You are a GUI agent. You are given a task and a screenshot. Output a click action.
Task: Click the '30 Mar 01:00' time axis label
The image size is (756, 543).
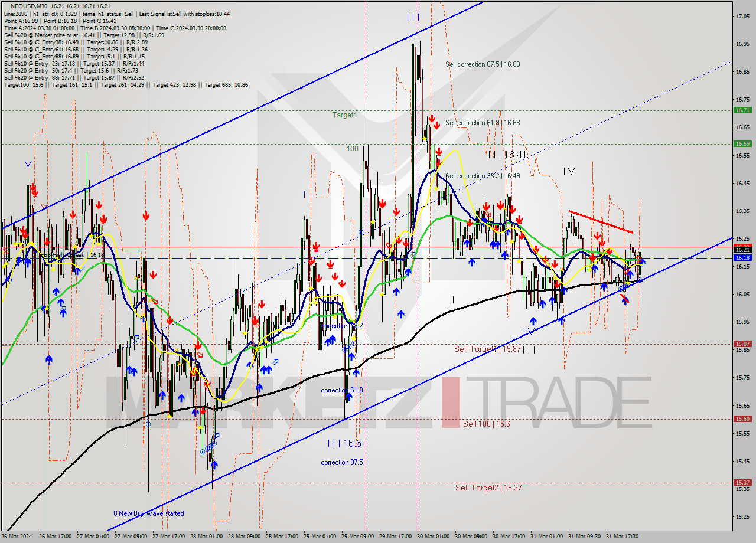click(433, 537)
